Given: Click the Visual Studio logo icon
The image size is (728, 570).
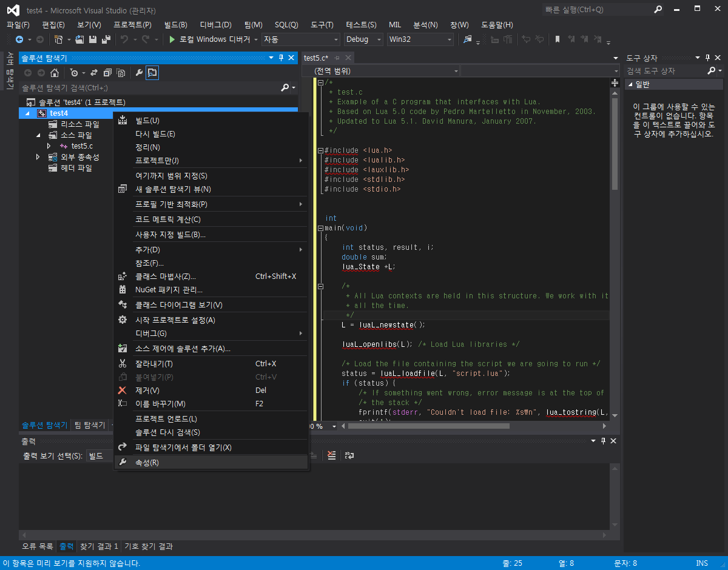Looking at the screenshot, I should pos(13,10).
